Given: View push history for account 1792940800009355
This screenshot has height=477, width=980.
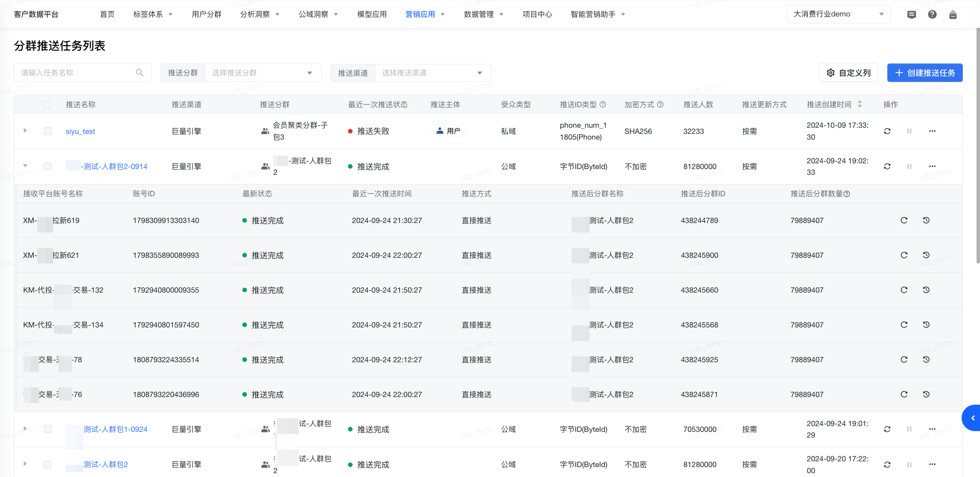Looking at the screenshot, I should (x=926, y=290).
